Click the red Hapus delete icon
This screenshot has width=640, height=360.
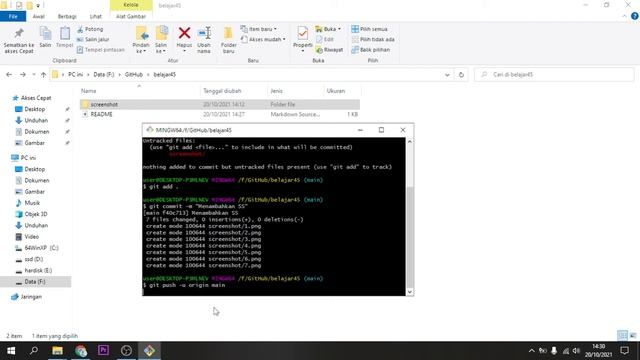click(x=184, y=33)
